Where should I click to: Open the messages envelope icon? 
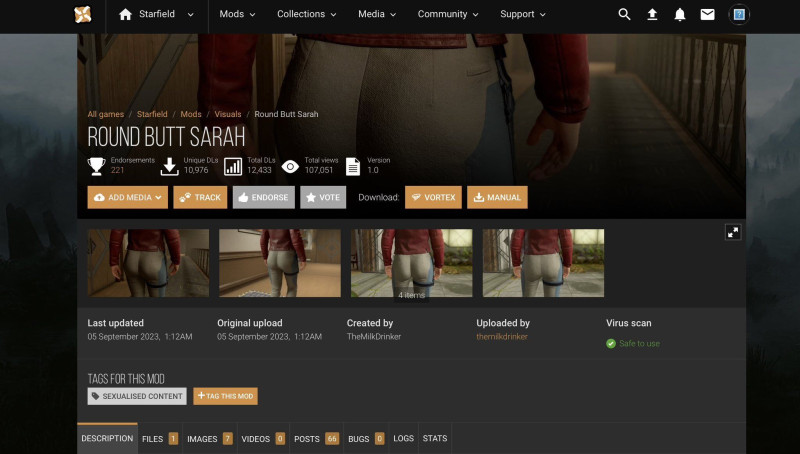(x=707, y=14)
